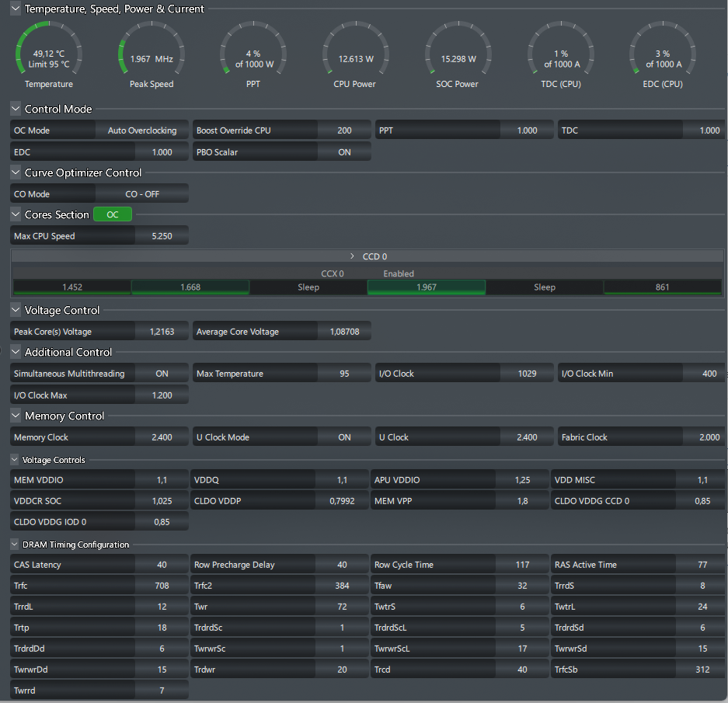Image resolution: width=728 pixels, height=703 pixels.
Task: Select the CAS Latency value field
Action: pos(162,565)
